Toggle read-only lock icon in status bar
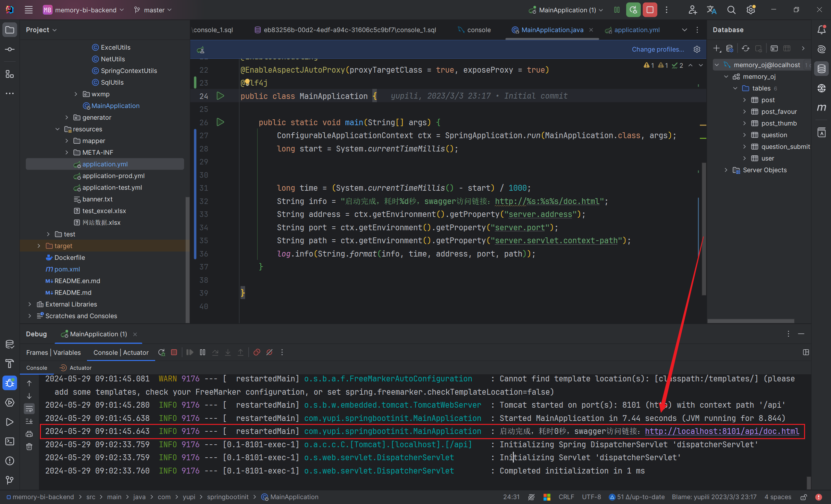Image resolution: width=831 pixels, height=504 pixels. [804, 497]
